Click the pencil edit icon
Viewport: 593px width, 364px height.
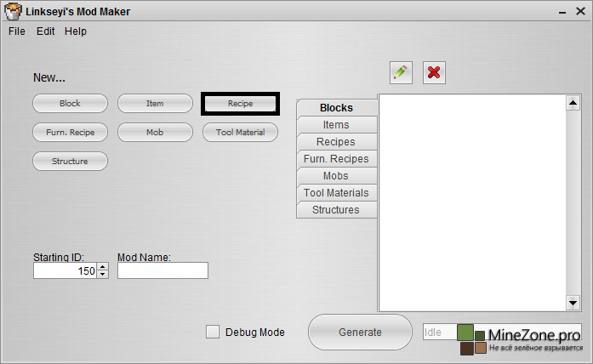(x=401, y=72)
